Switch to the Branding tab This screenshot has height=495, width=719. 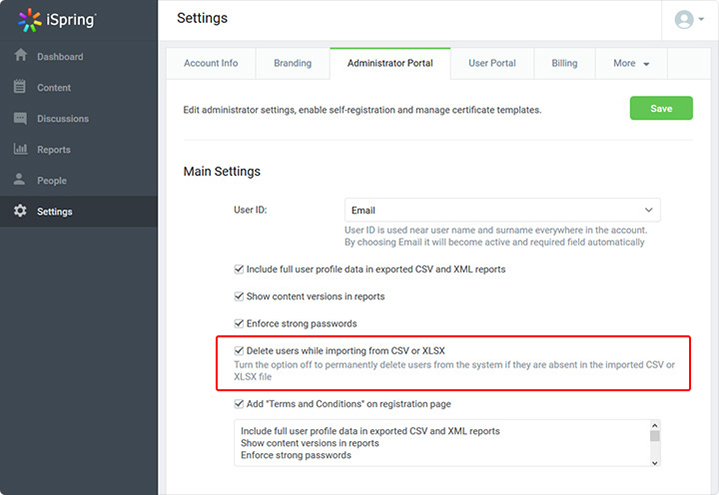pos(293,63)
